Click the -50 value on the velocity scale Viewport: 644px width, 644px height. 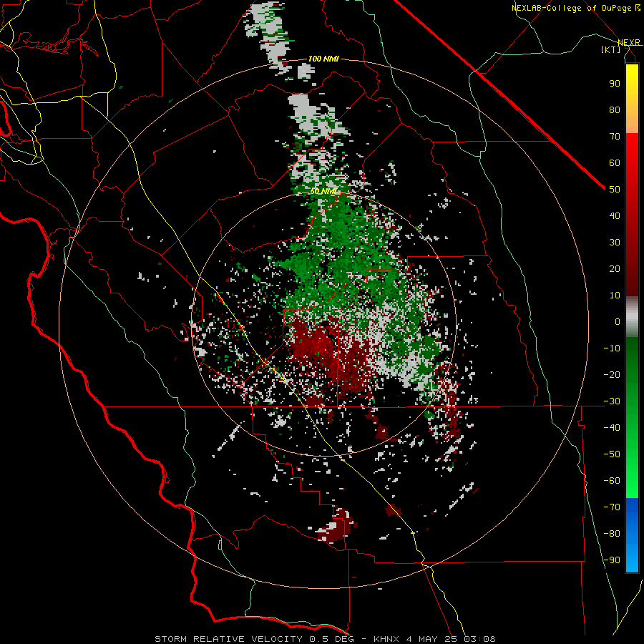612,454
